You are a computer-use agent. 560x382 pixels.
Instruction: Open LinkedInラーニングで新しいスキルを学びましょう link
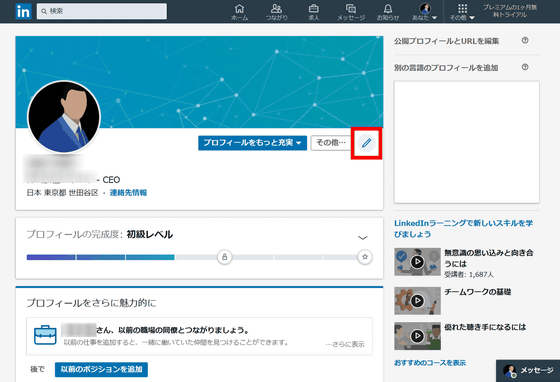[x=464, y=228]
